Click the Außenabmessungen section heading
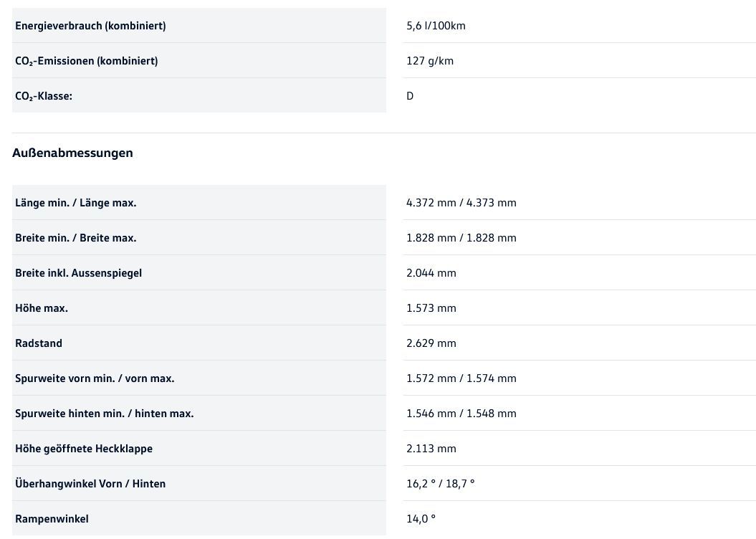Screen dimensions: 756x539 [72, 153]
